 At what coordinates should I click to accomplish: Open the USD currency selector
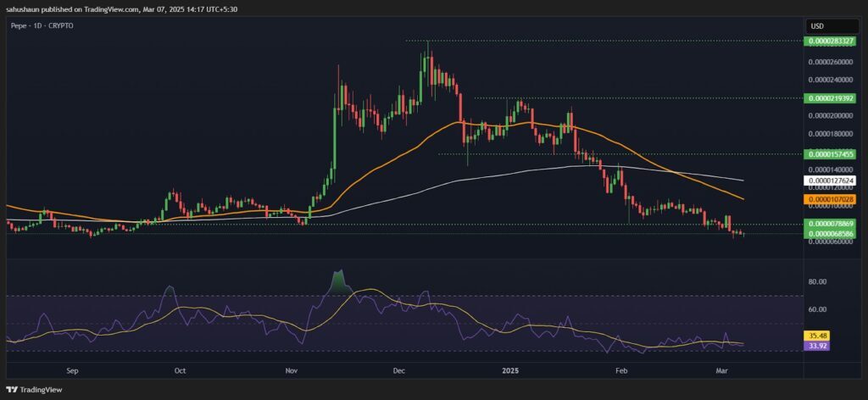click(x=817, y=25)
